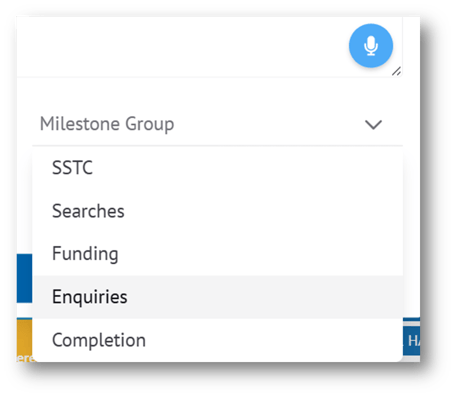Click the cut-off 'ere' text on the yellow button

tap(24, 358)
